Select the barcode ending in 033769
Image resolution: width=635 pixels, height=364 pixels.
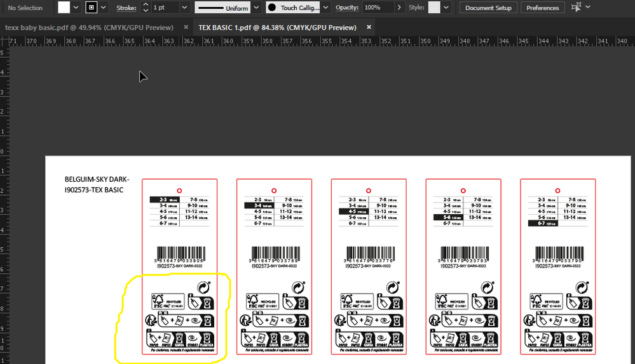(x=275, y=255)
